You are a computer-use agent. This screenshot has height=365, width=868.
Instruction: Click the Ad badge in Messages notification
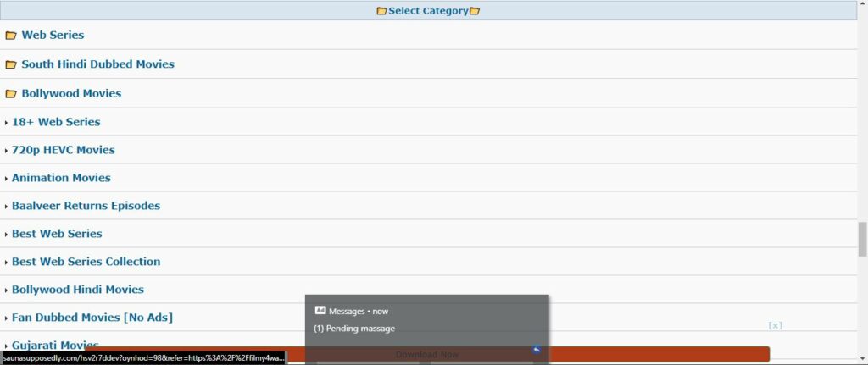[320, 310]
